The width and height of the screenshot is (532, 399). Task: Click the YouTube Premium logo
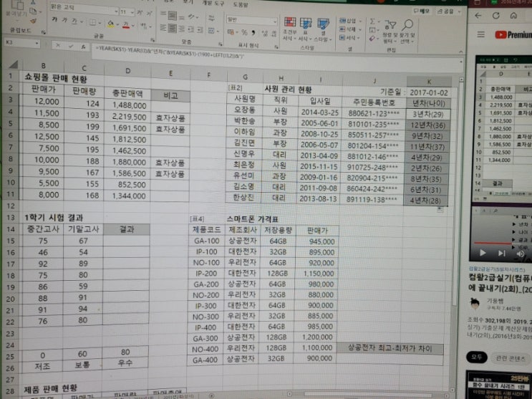coord(513,34)
